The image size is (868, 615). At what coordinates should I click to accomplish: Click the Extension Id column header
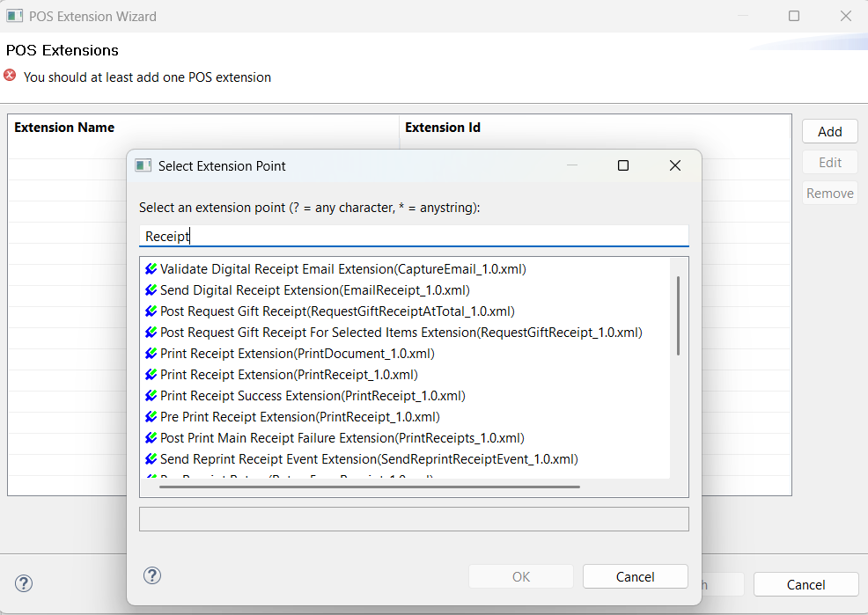coord(442,127)
